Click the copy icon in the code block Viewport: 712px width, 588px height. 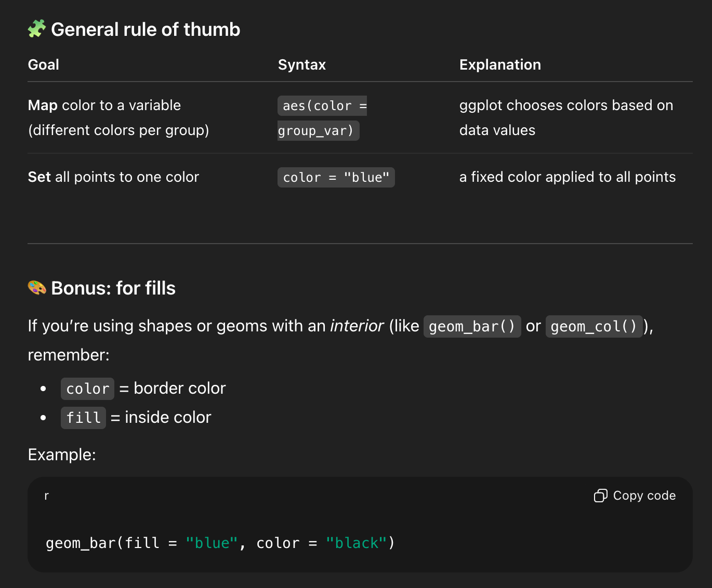(x=600, y=496)
